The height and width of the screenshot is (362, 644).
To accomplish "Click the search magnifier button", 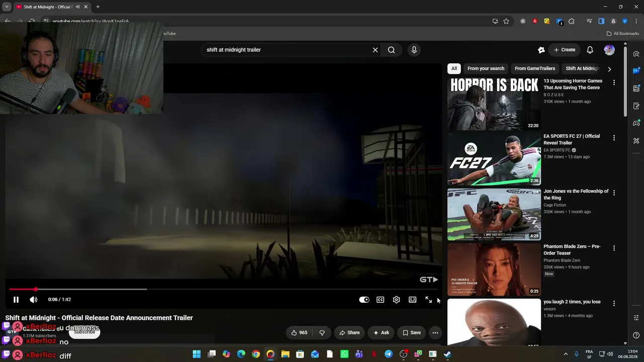I will (x=391, y=50).
